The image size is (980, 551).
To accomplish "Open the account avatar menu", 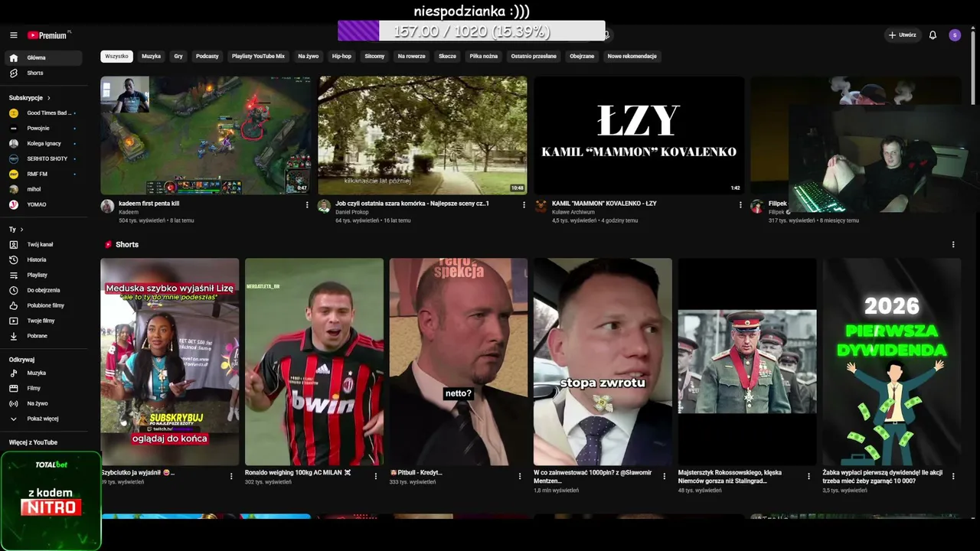I will click(x=955, y=35).
